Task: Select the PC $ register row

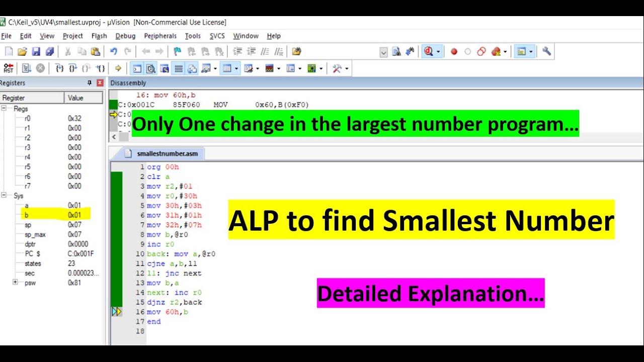Action: point(51,253)
